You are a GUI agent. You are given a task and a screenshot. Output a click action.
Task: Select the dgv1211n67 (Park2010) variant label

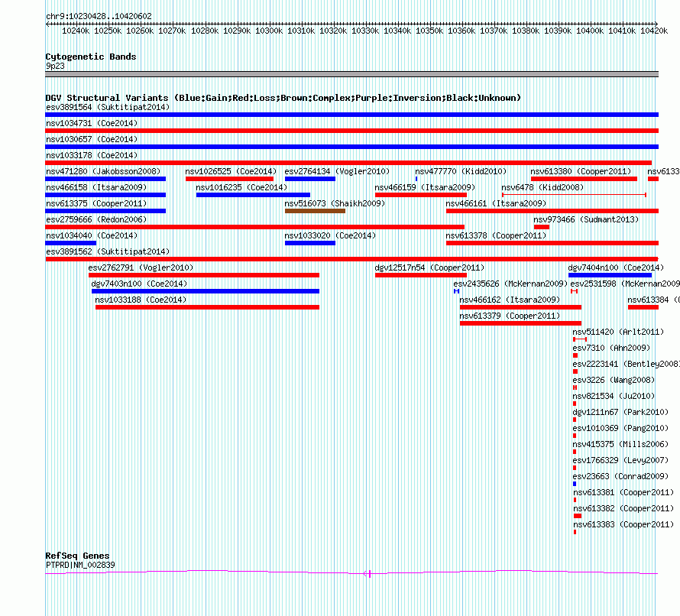click(620, 412)
